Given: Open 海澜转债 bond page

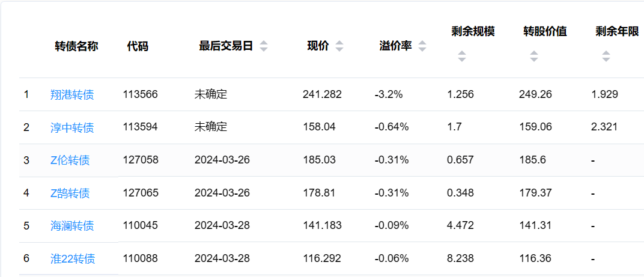Looking at the screenshot, I should (72, 226).
